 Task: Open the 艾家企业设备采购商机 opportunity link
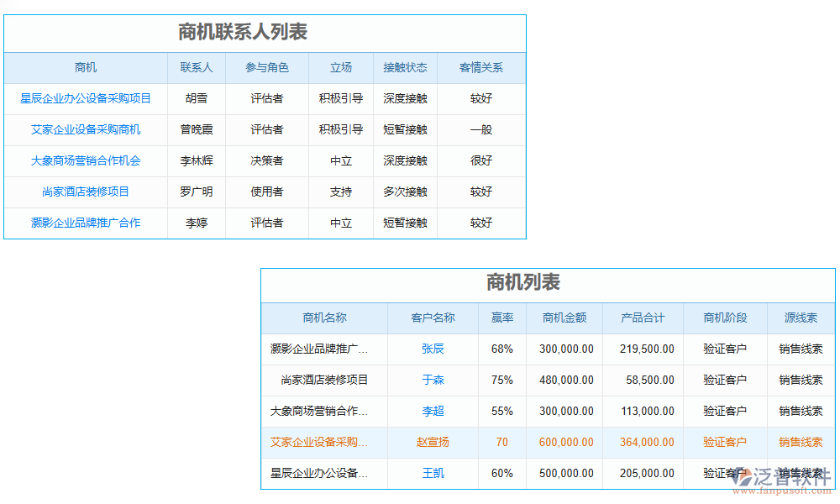coord(87,130)
